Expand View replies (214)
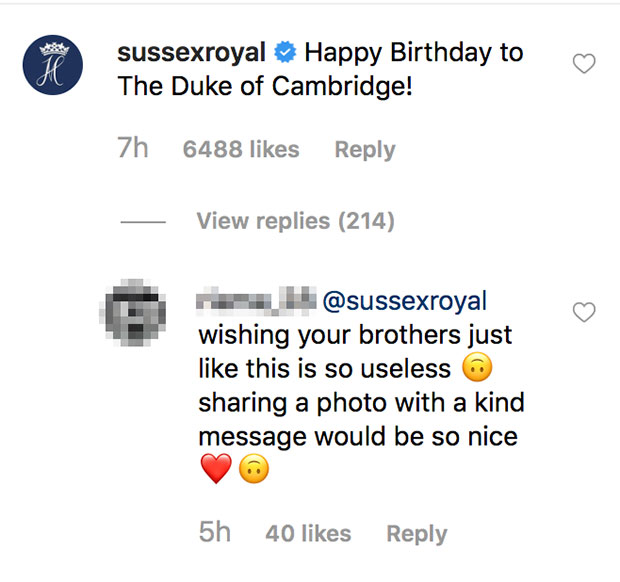 (295, 221)
